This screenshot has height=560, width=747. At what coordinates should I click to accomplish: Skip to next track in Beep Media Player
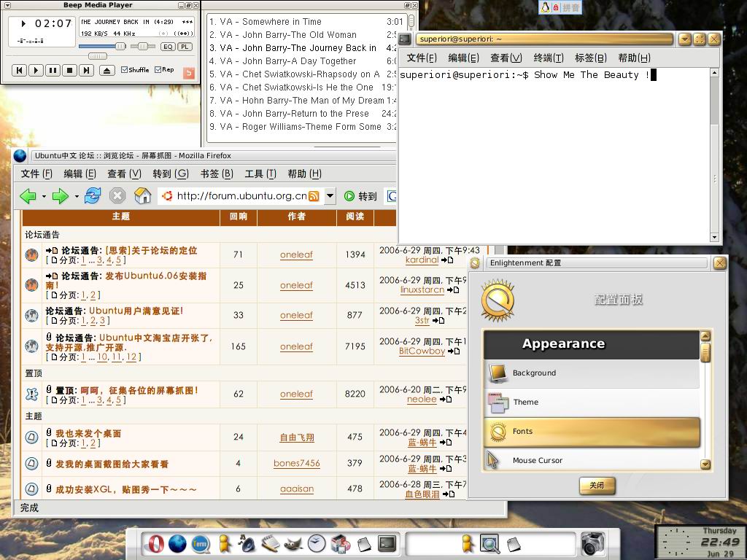[86, 71]
